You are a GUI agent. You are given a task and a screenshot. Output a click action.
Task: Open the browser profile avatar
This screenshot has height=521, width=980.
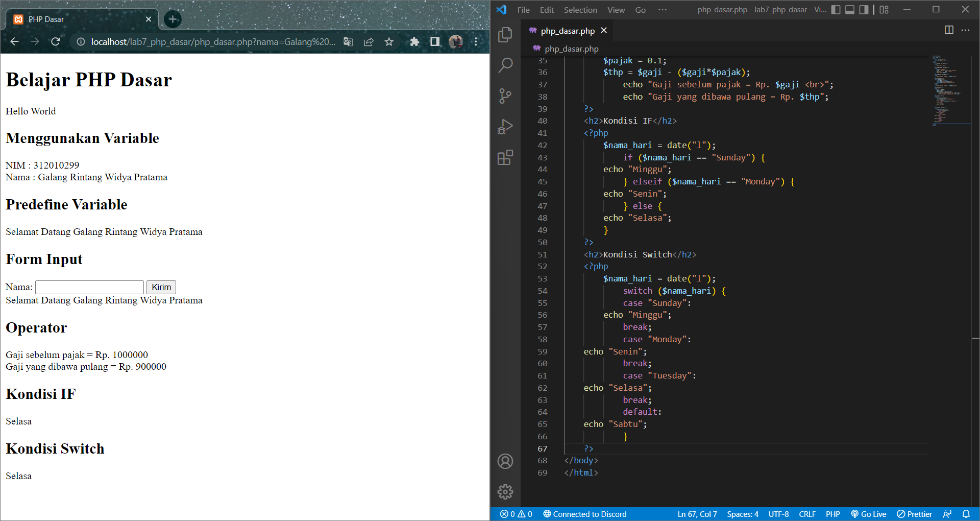click(456, 42)
